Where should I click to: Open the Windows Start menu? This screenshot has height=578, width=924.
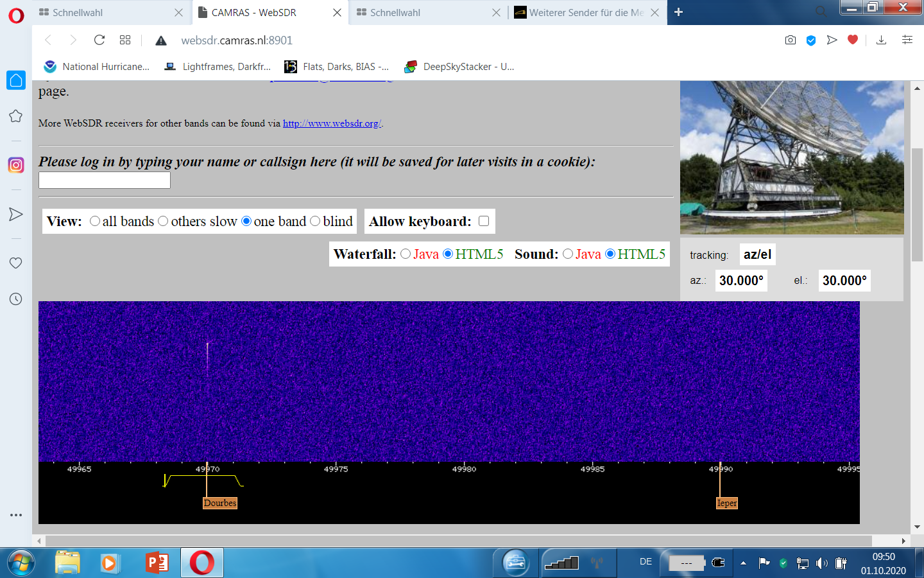click(x=20, y=563)
